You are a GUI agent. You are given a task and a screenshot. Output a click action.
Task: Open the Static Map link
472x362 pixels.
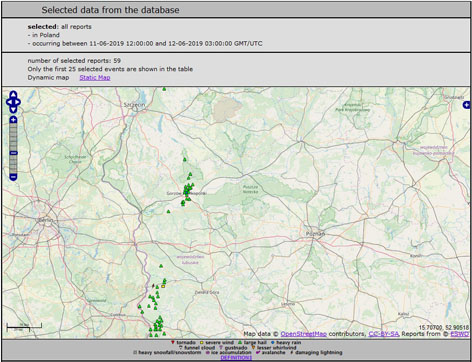click(x=95, y=77)
